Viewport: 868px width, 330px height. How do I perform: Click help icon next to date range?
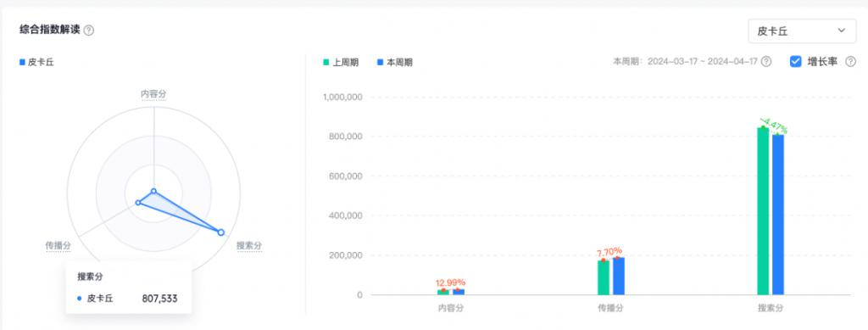[766, 61]
